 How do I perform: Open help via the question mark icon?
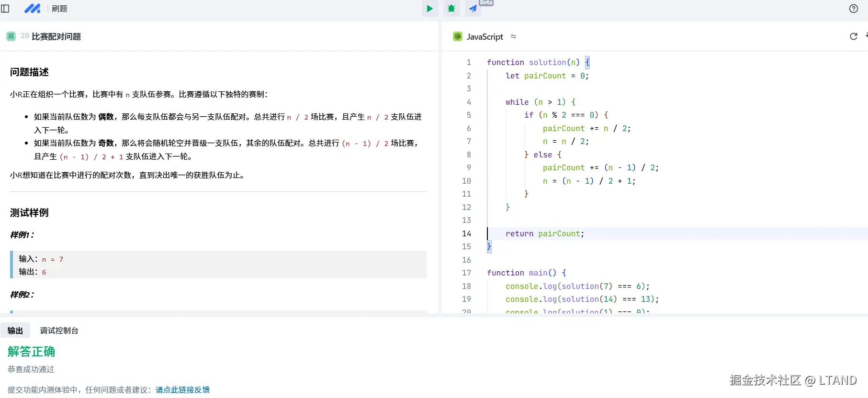[x=853, y=9]
